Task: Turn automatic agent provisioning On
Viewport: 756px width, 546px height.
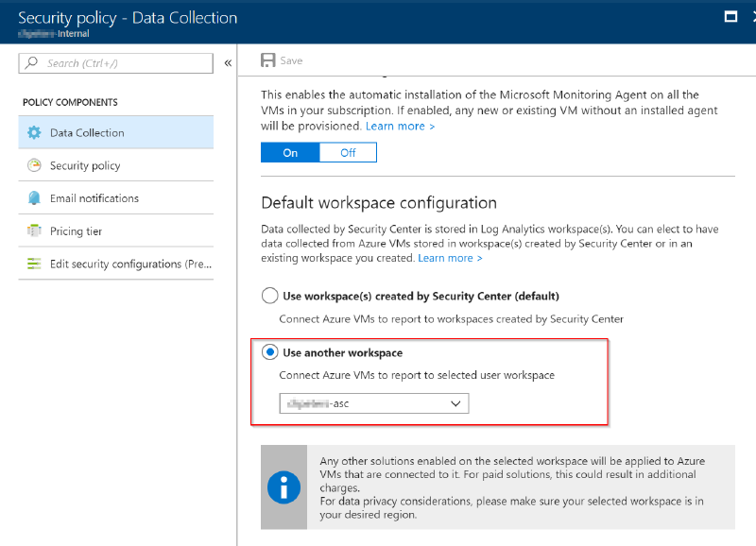Action: (289, 152)
